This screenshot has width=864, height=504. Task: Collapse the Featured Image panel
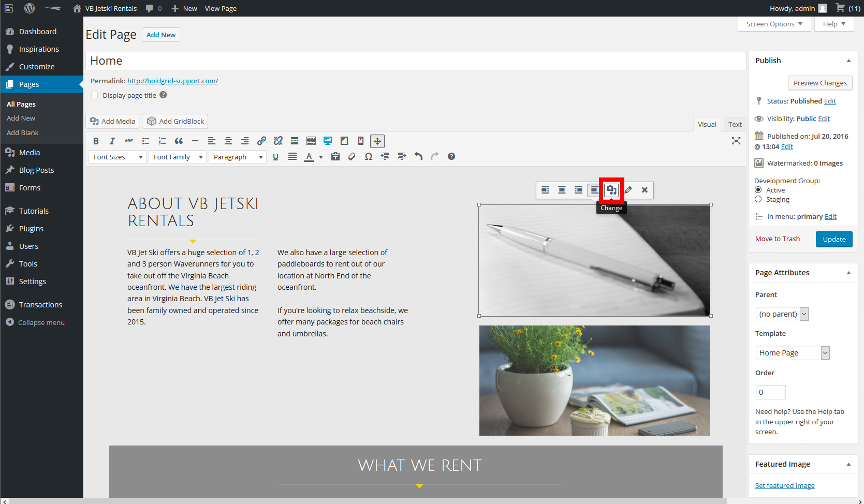tap(848, 464)
